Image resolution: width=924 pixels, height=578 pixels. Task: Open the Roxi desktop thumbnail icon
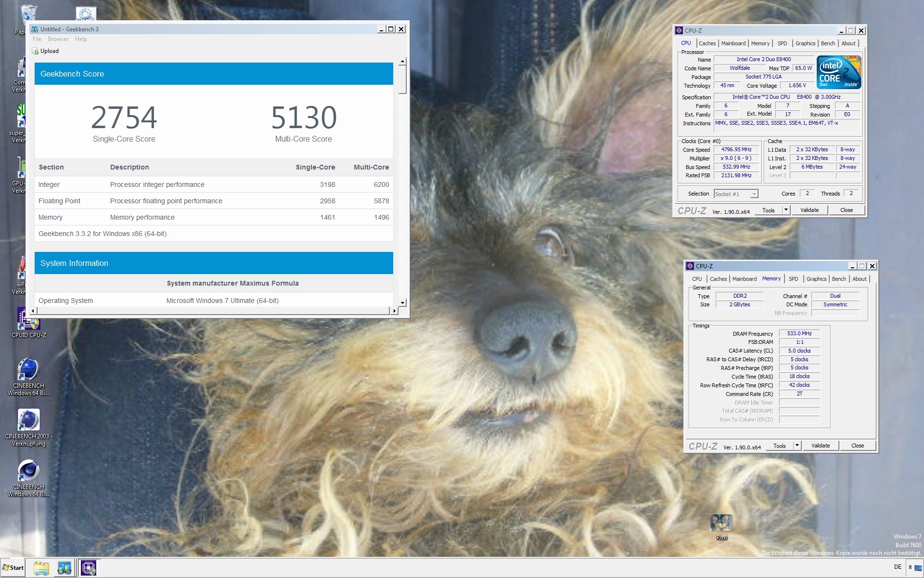tap(721, 527)
